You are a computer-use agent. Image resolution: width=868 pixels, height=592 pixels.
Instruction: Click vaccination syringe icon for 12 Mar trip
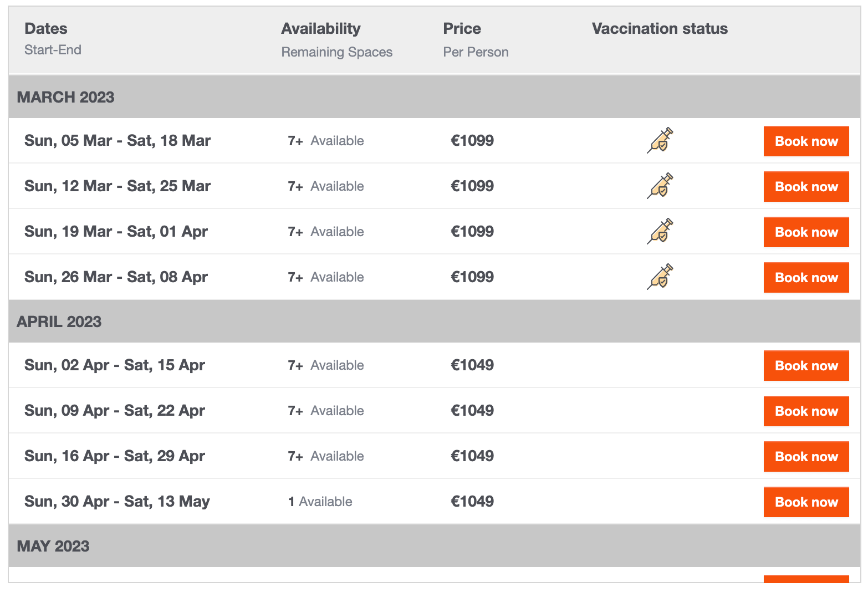point(660,186)
